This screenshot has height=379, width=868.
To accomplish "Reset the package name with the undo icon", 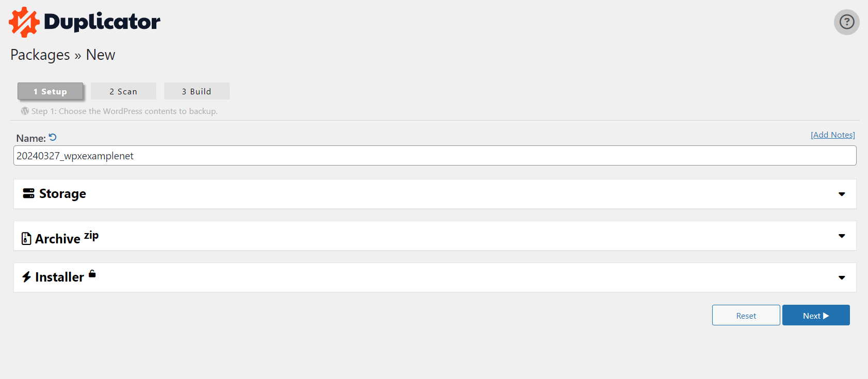I will point(53,137).
